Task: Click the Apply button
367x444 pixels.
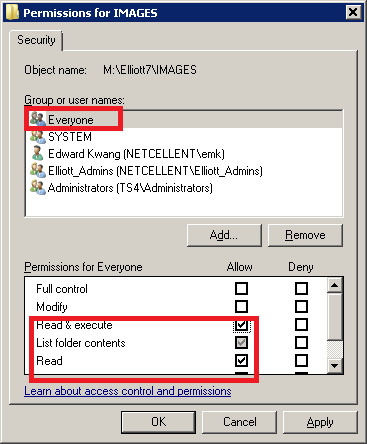Action: tap(320, 422)
